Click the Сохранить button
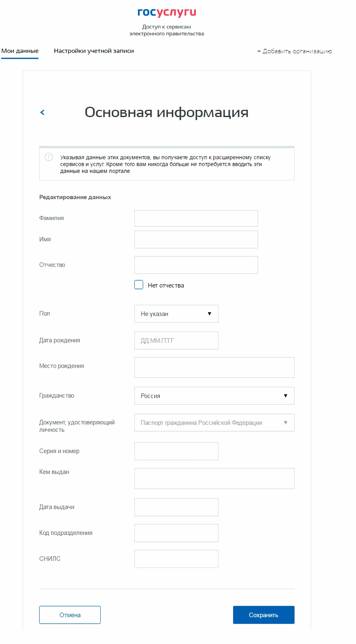 point(264,615)
